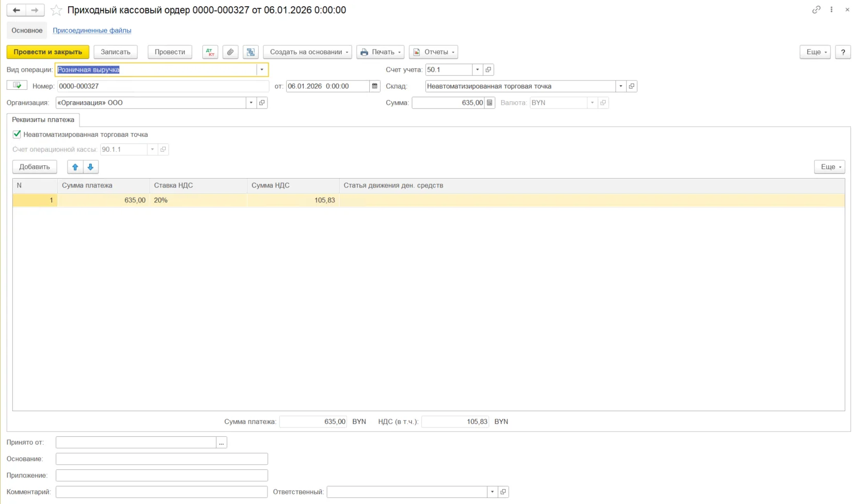Viewport: 852px width, 504px height.
Task: Open table Еще menu
Action: [829, 167]
